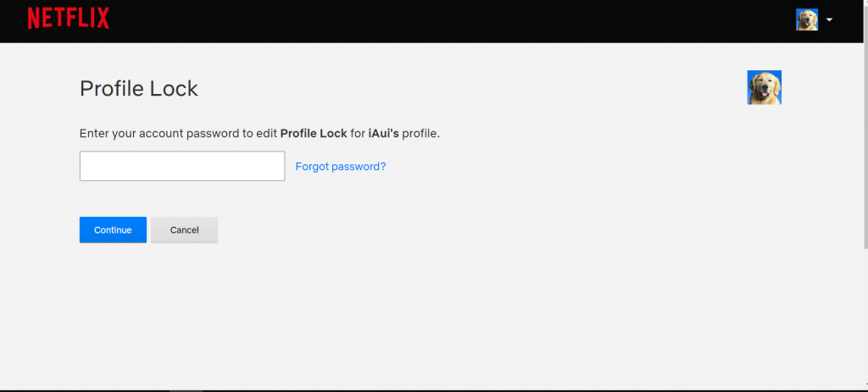Click the Profile Lock page heading
Screen dimensions: 868x392
tap(138, 88)
